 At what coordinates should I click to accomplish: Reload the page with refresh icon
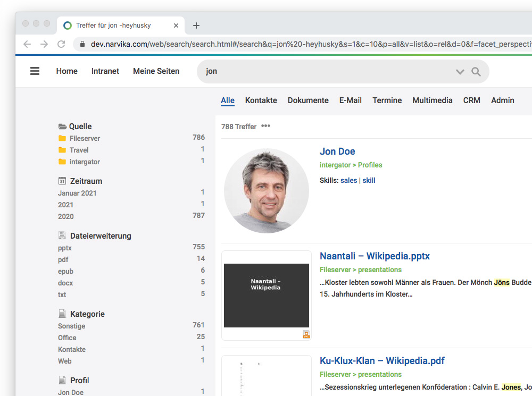pos(61,44)
